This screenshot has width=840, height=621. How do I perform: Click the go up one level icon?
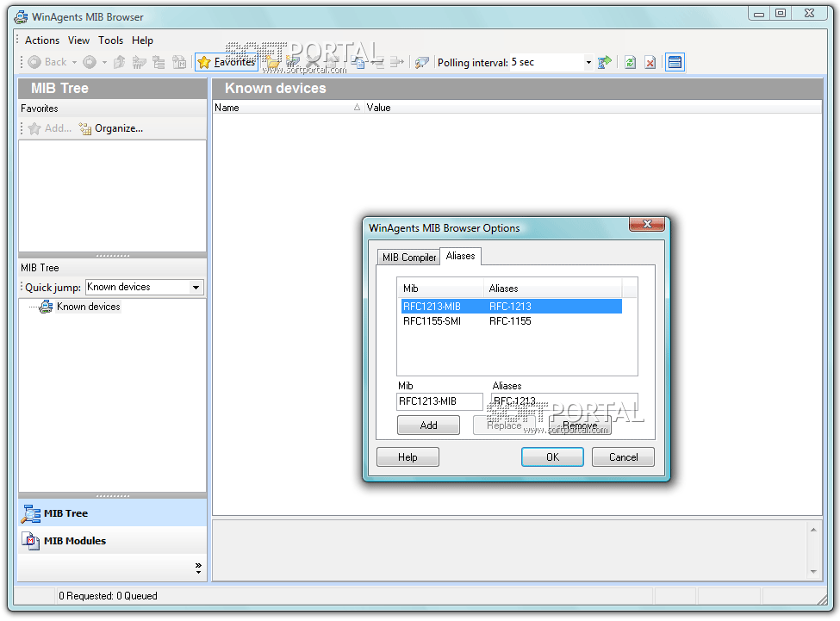coord(119,63)
